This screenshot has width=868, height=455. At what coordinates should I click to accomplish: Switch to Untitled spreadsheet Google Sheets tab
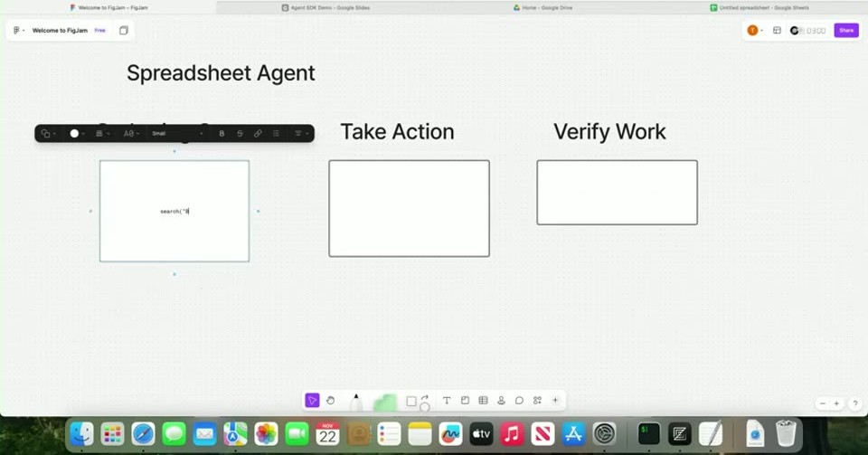759,8
